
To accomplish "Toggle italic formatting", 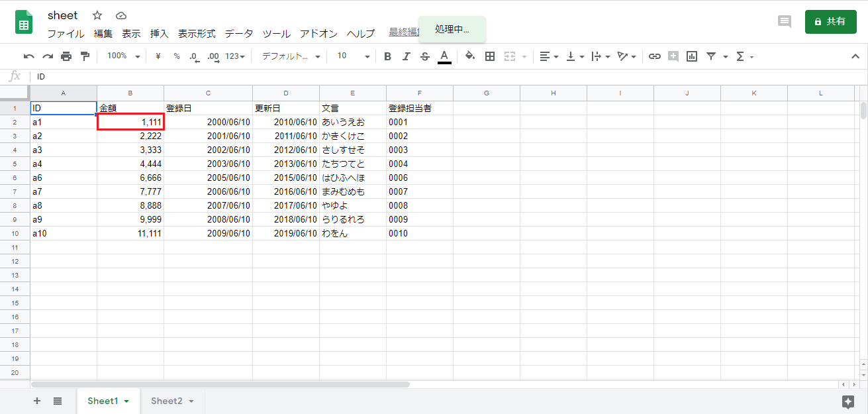I will (406, 56).
